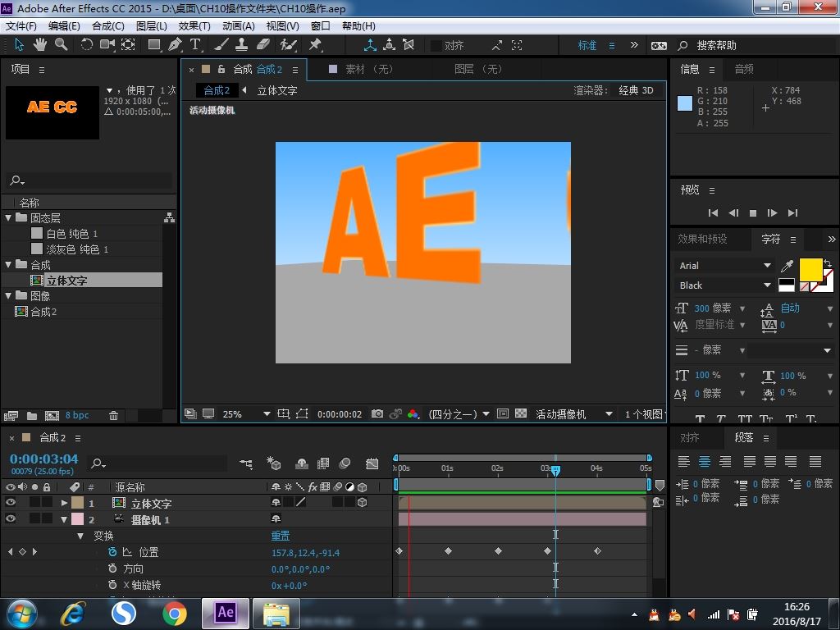The width and height of the screenshot is (840, 630).
Task: Select the Pen tool
Action: (x=175, y=44)
